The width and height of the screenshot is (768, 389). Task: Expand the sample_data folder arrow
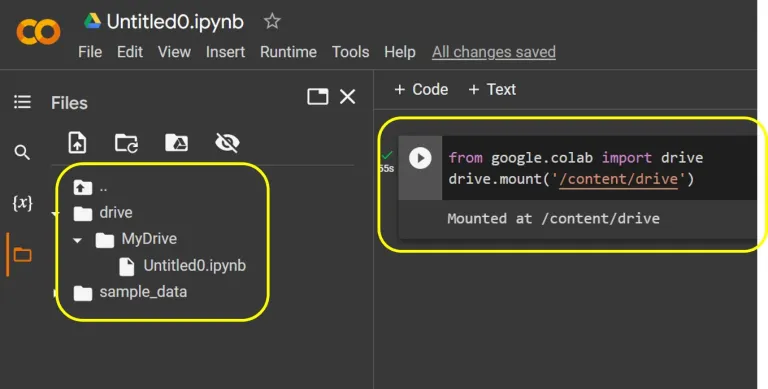pos(55,293)
